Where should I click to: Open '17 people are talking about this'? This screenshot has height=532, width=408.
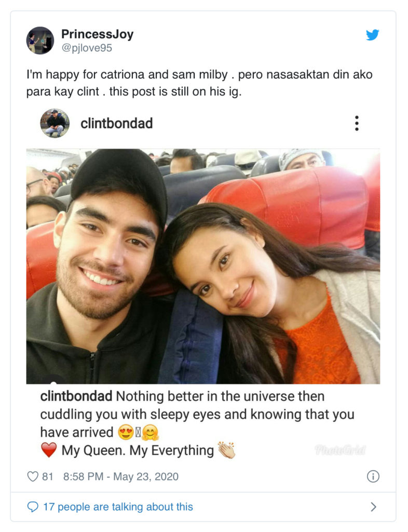[x=118, y=507]
